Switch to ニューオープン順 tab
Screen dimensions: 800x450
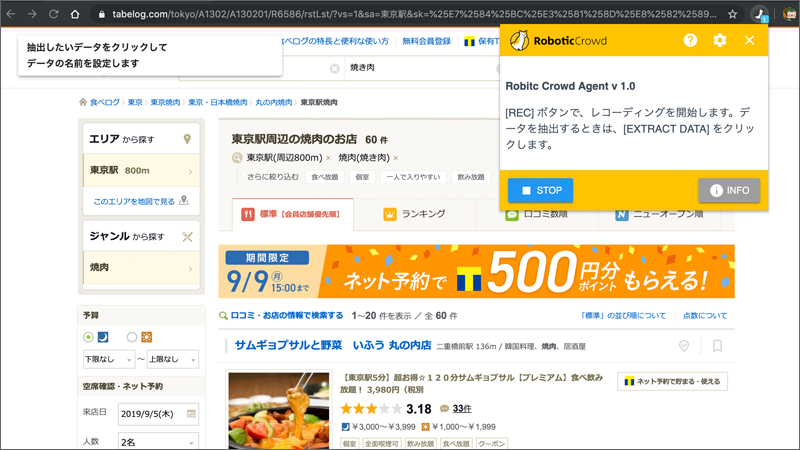(x=659, y=214)
